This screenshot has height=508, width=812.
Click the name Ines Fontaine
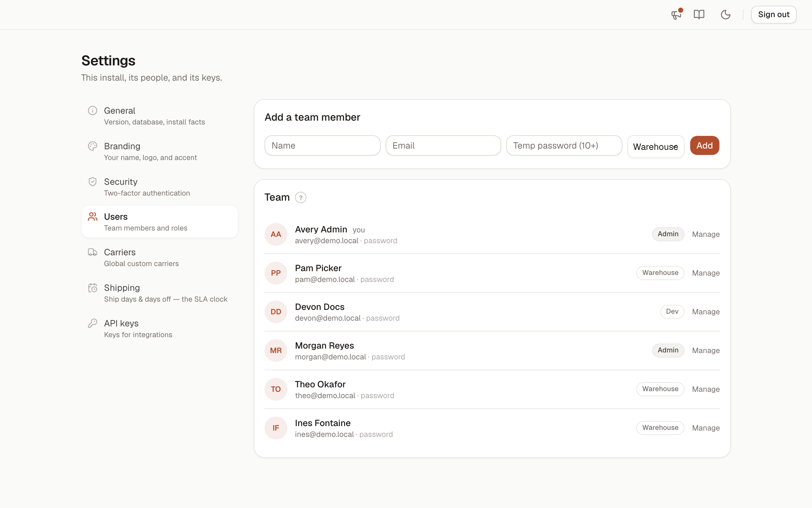[x=323, y=423]
